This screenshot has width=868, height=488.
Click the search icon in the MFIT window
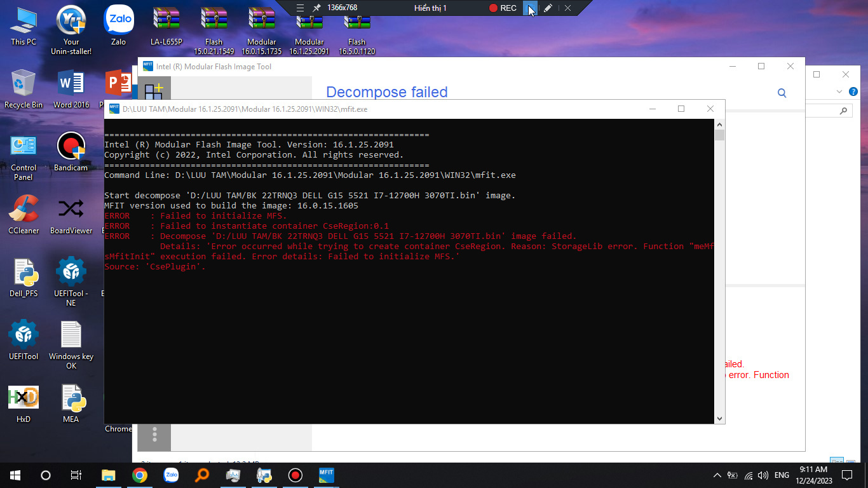point(782,93)
